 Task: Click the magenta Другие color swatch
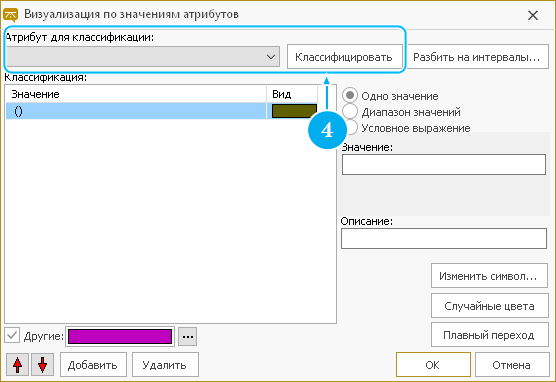(x=120, y=336)
